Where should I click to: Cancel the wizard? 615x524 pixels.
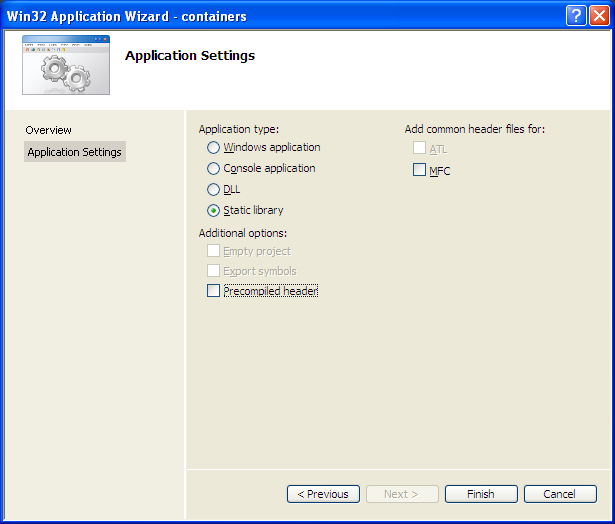tap(560, 494)
